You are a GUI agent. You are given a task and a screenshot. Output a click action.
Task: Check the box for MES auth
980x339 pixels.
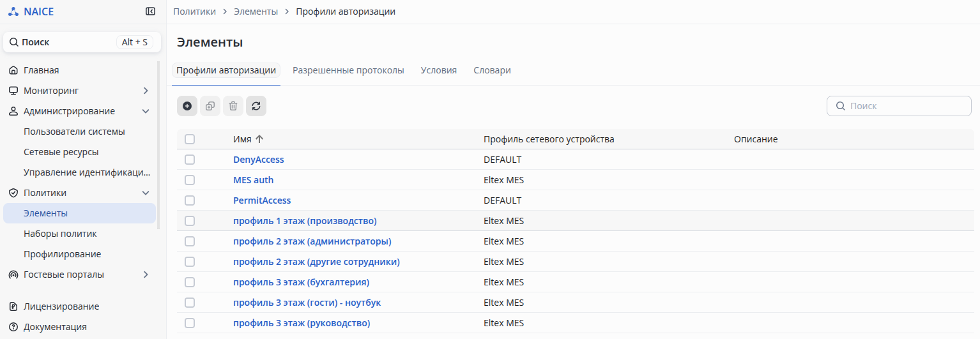point(190,180)
